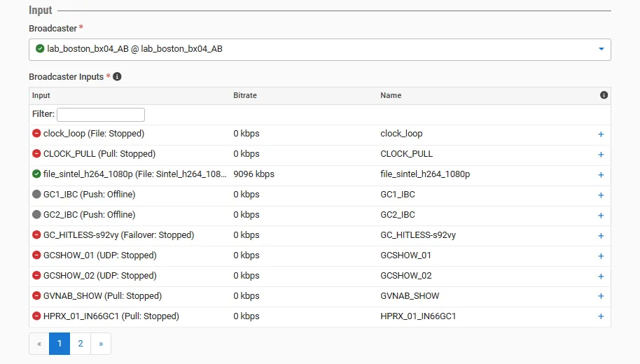The width and height of the screenshot is (640, 364).
Task: Click red status icon of GCSHOW_02
Action: point(36,275)
